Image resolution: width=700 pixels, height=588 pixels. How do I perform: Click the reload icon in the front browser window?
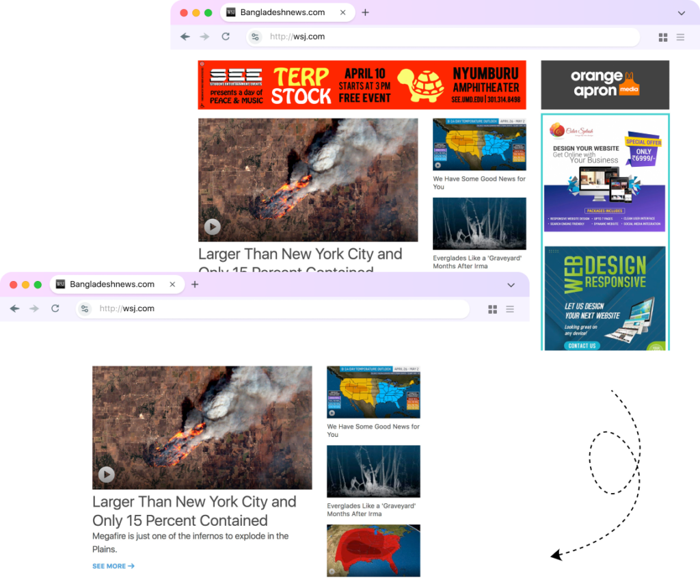tap(55, 308)
